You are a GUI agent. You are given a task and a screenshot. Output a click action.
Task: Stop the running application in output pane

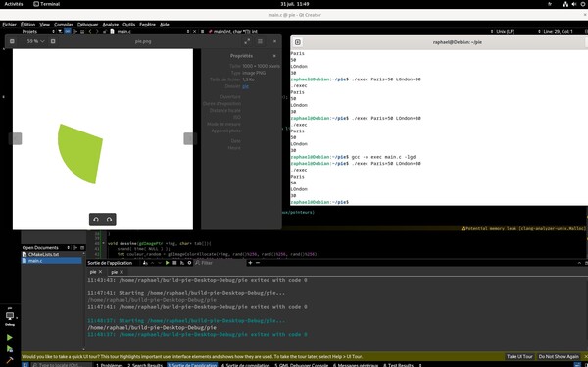coord(174,263)
